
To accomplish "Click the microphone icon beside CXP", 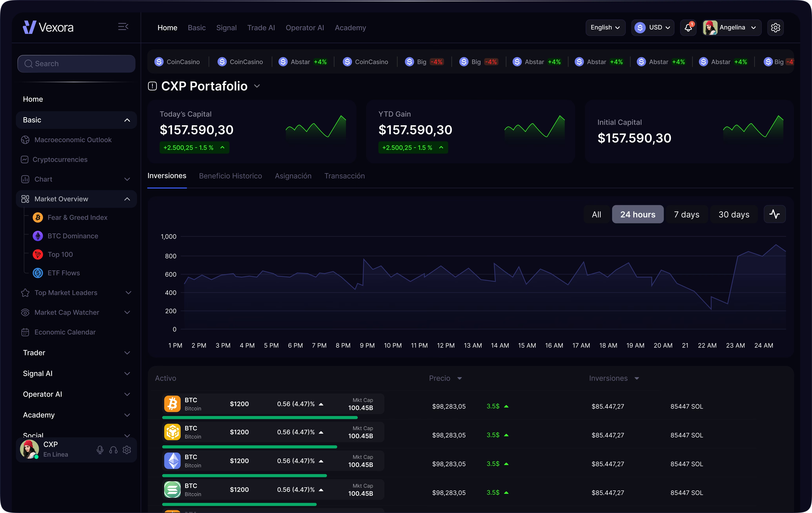I will coord(100,450).
